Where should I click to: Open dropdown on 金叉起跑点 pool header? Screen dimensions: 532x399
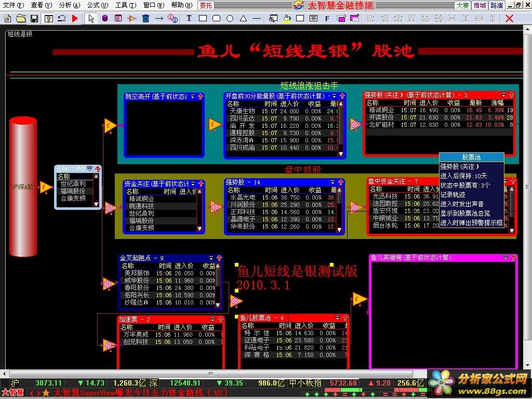pyautogui.click(x=211, y=258)
